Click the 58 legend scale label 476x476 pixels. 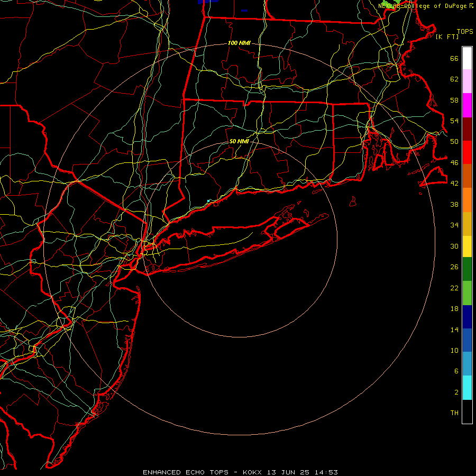pos(454,100)
